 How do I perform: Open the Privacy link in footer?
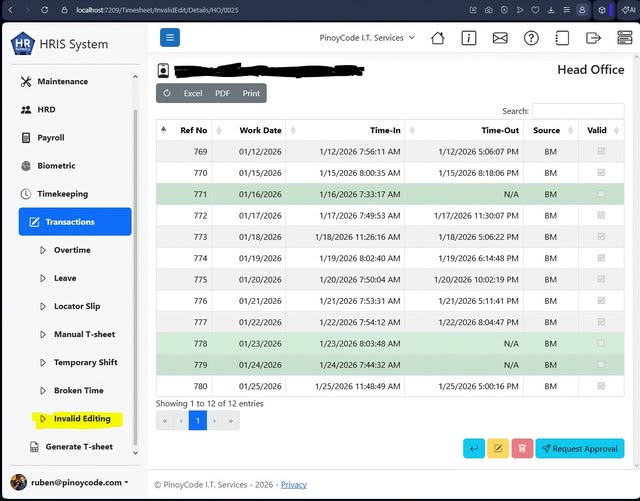(x=294, y=485)
